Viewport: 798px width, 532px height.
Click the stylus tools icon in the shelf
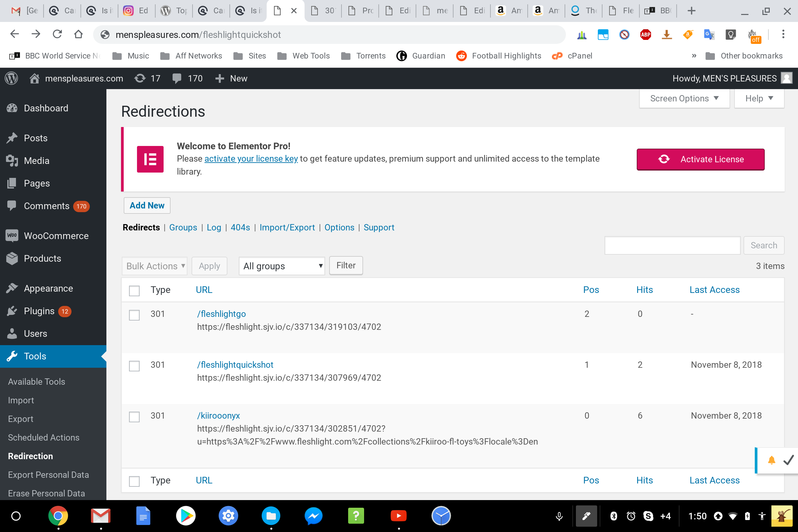[586, 516]
